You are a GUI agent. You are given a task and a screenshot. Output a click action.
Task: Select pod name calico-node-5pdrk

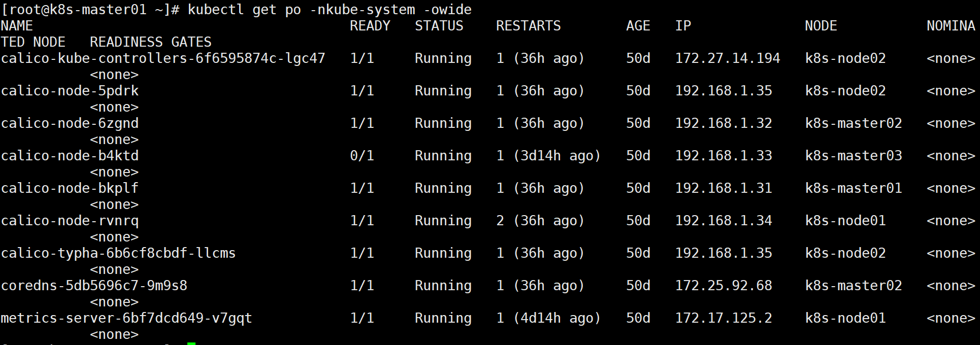[x=70, y=91]
